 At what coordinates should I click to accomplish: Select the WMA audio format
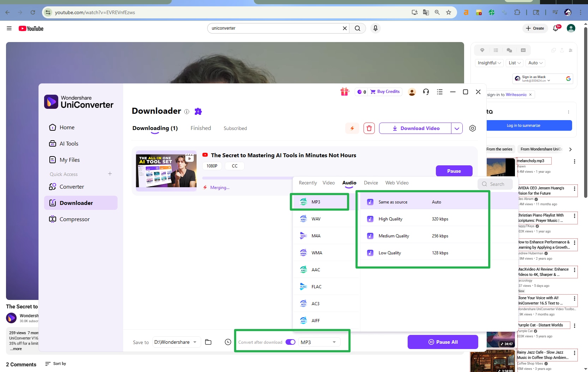(326, 253)
